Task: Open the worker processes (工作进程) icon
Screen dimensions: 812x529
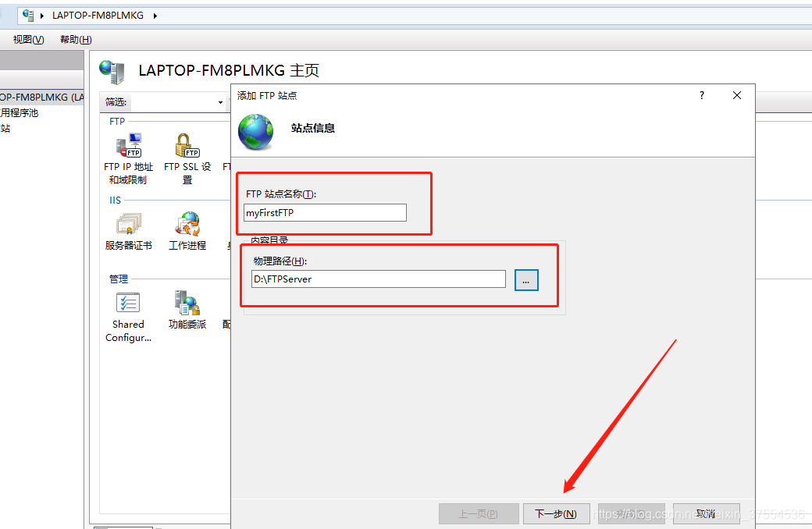Action: (x=187, y=225)
